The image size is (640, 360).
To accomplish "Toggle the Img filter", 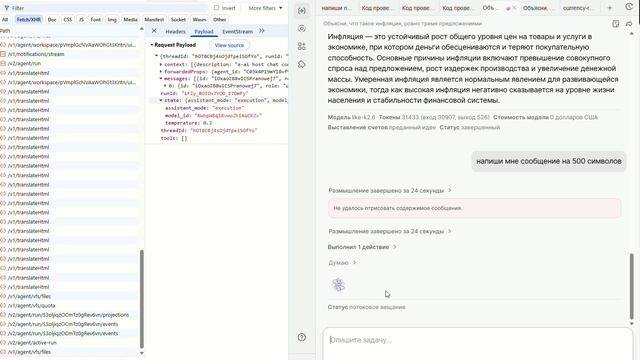I will click(112, 19).
